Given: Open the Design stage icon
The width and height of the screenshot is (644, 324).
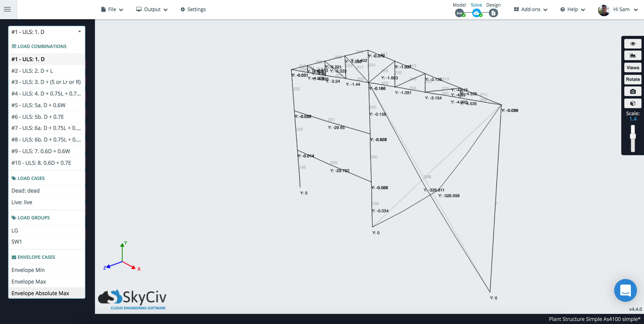Looking at the screenshot, I should (493, 13).
